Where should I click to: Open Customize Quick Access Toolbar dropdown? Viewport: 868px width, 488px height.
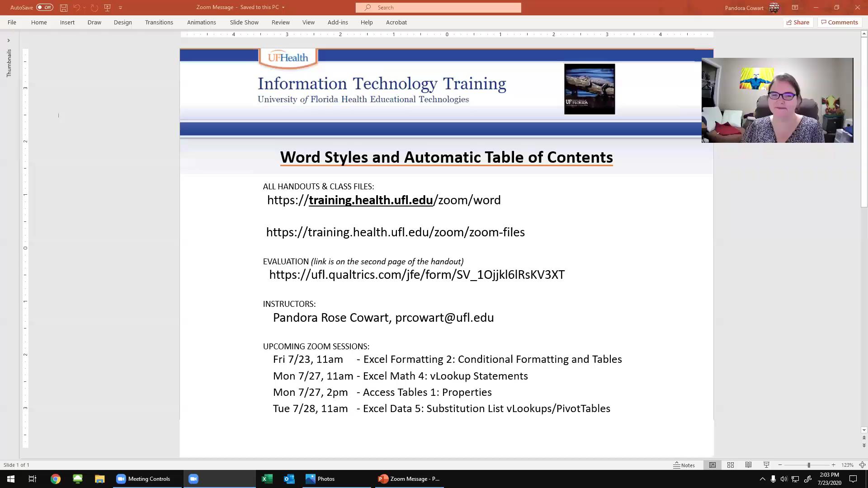click(x=120, y=8)
